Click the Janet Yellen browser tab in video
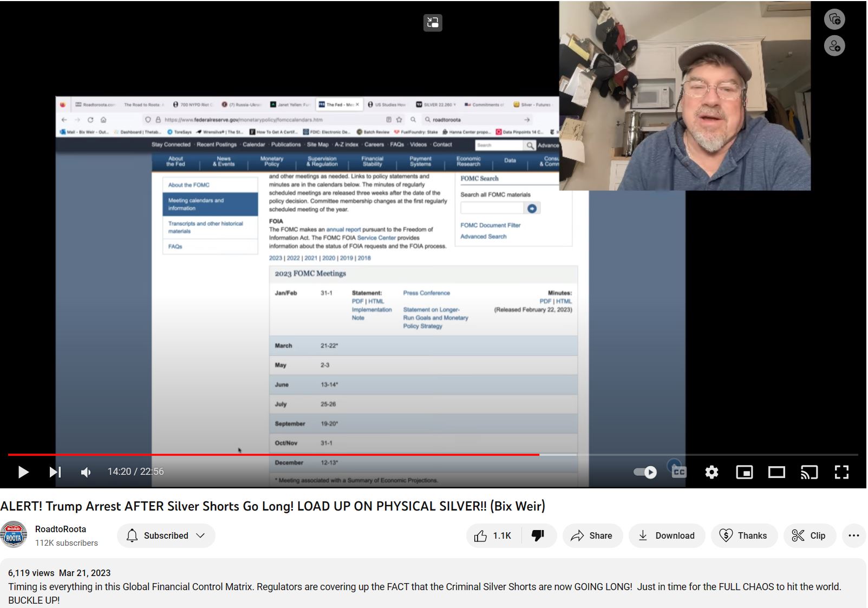This screenshot has width=868, height=608. click(291, 104)
